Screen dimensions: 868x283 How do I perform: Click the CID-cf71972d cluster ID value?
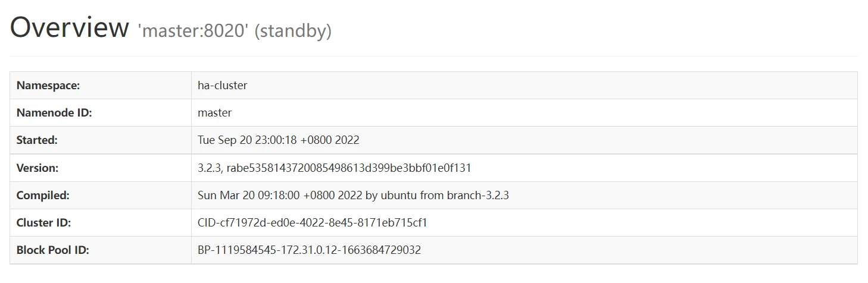tap(312, 223)
